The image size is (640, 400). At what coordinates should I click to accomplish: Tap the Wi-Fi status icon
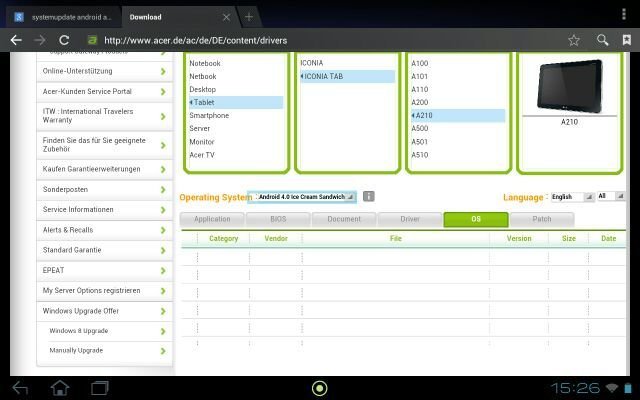[x=611, y=388]
